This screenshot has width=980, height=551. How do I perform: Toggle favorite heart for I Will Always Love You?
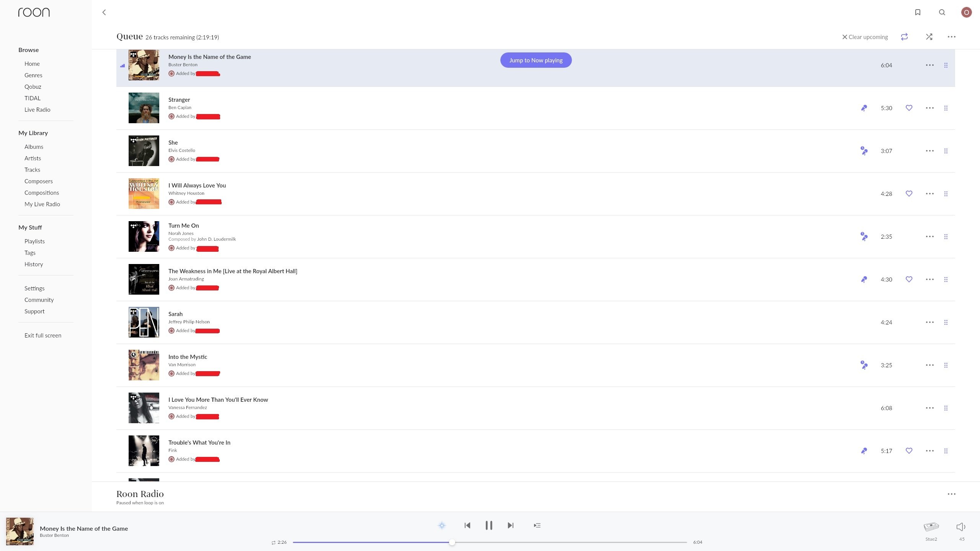tap(909, 194)
